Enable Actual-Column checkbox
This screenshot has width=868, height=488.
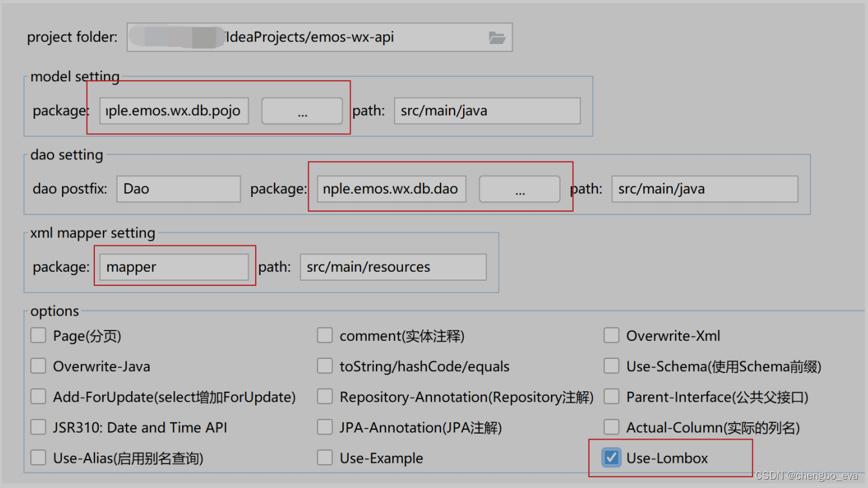(612, 427)
